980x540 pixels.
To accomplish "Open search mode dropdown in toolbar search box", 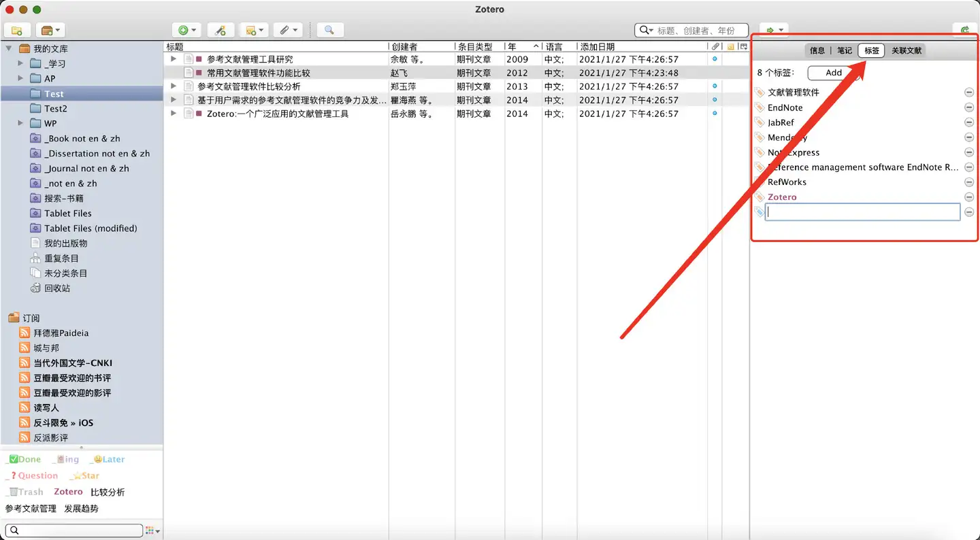I will 646,31.
